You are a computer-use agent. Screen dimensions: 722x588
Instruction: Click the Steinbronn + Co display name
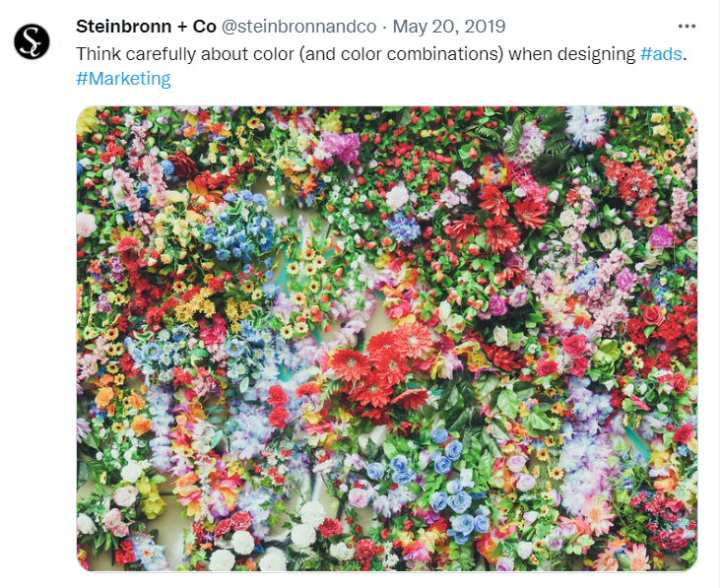pos(146,27)
